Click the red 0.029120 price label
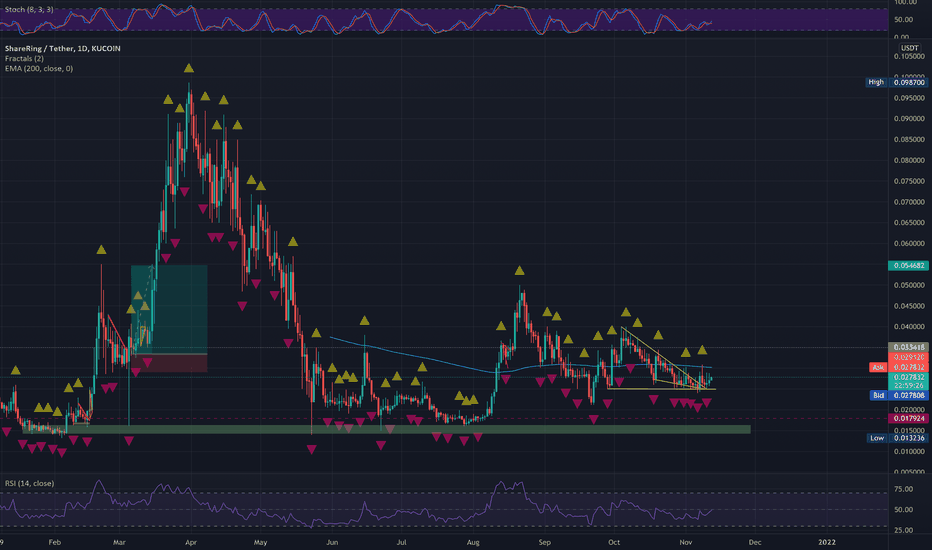932x550 pixels. point(908,357)
